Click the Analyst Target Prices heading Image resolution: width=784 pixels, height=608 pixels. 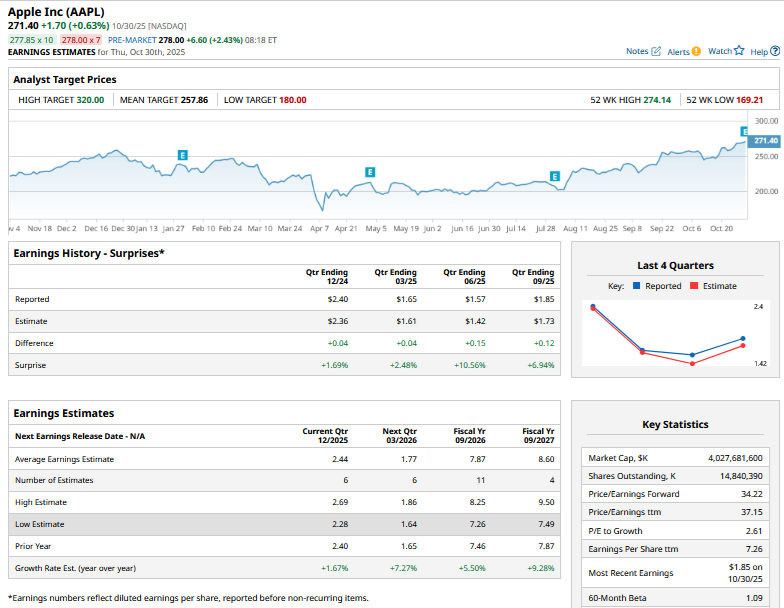65,79
